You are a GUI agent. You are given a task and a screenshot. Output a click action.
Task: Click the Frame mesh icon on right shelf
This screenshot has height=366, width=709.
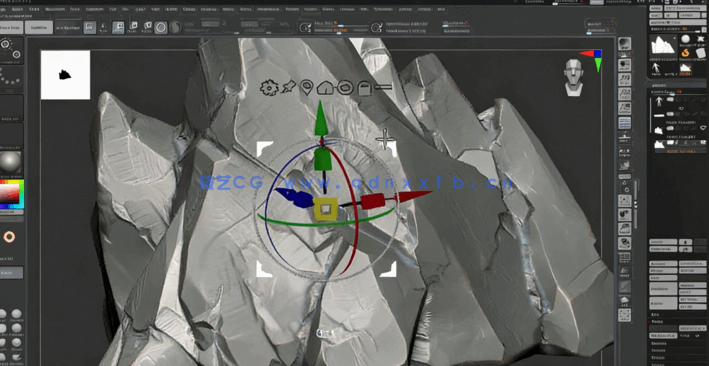pos(624,200)
